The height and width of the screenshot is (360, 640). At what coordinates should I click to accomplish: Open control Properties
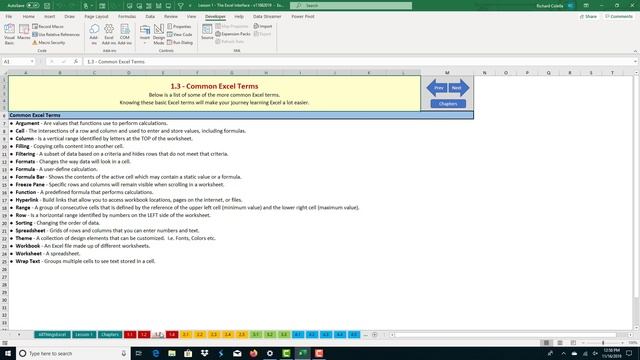tap(179, 27)
